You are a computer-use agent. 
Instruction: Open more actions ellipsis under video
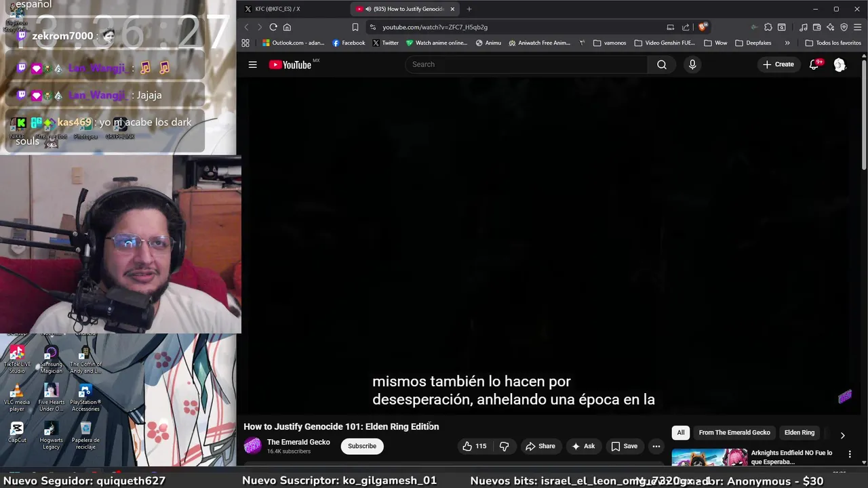tap(656, 446)
